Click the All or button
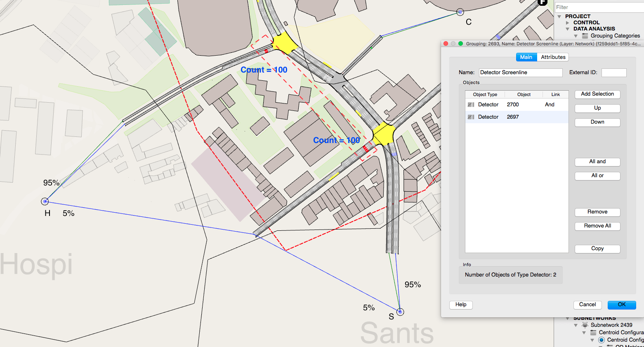 click(597, 176)
